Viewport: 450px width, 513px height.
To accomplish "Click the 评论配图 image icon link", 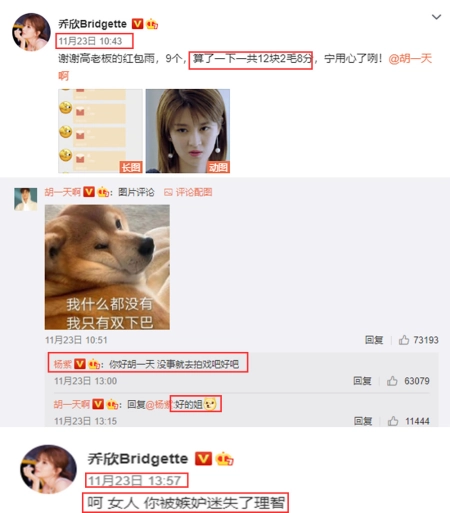I will pos(188,192).
